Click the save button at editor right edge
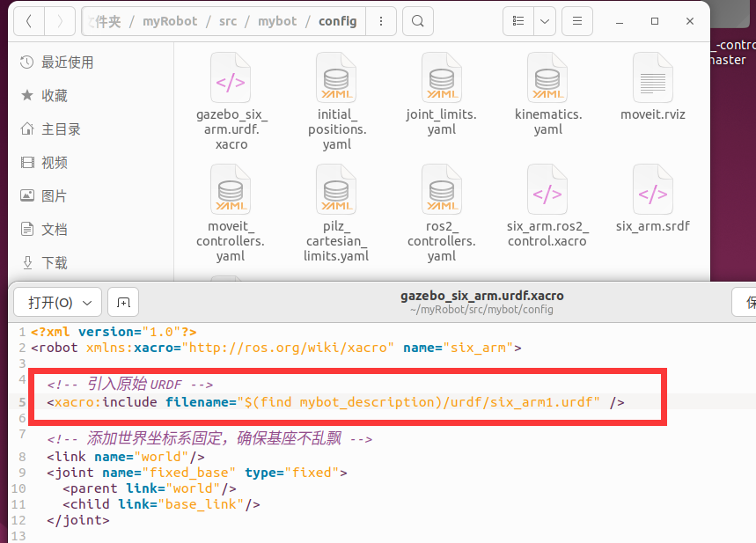This screenshot has width=756, height=543. (745, 303)
